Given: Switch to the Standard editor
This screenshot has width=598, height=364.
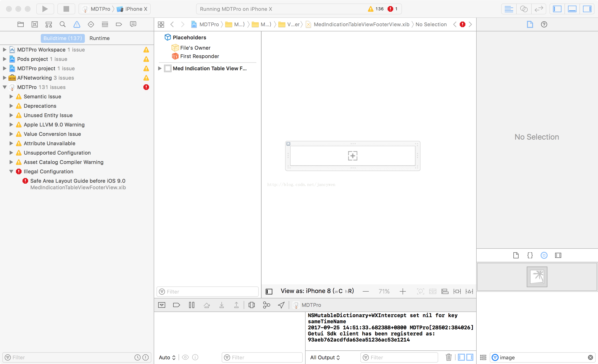Looking at the screenshot, I should tap(509, 9).
